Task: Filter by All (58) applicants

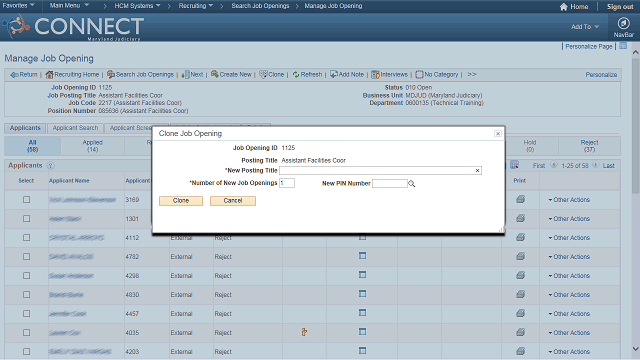Action: 33,146
